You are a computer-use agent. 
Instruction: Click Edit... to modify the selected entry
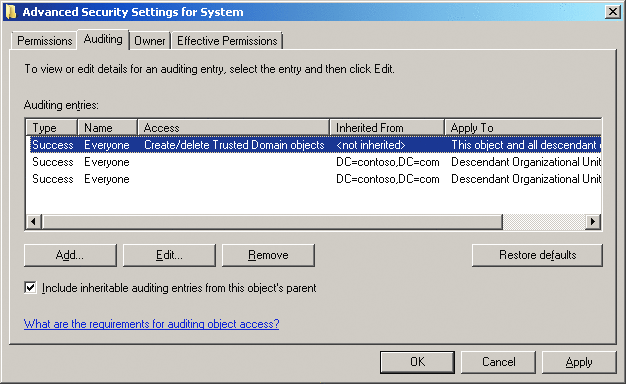pyautogui.click(x=169, y=255)
